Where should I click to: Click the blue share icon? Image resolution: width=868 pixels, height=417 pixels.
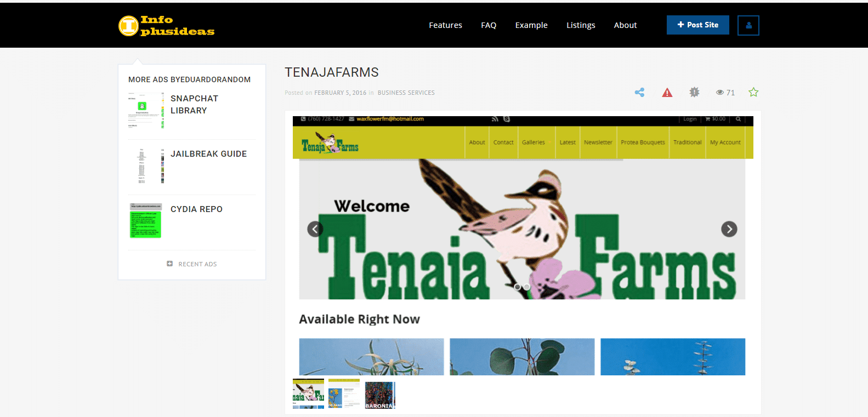pyautogui.click(x=639, y=93)
